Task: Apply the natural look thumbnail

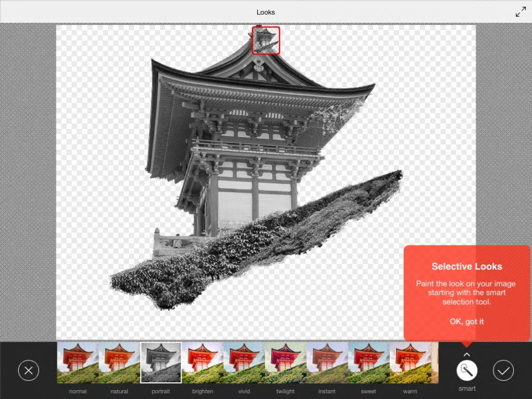Action: (119, 362)
